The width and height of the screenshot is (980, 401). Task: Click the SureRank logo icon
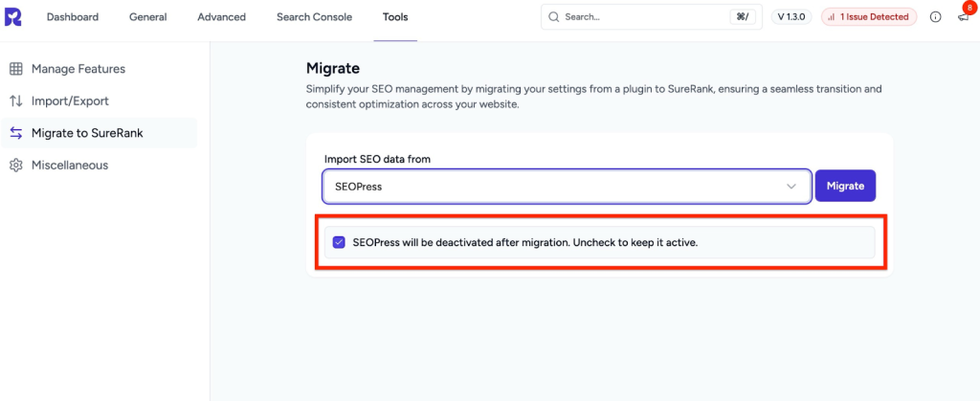point(13,17)
